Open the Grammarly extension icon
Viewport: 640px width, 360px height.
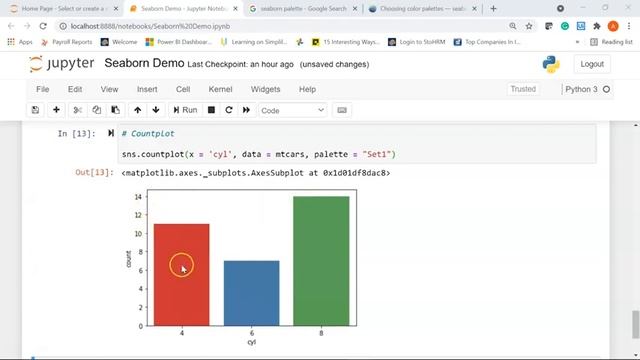coord(565,26)
